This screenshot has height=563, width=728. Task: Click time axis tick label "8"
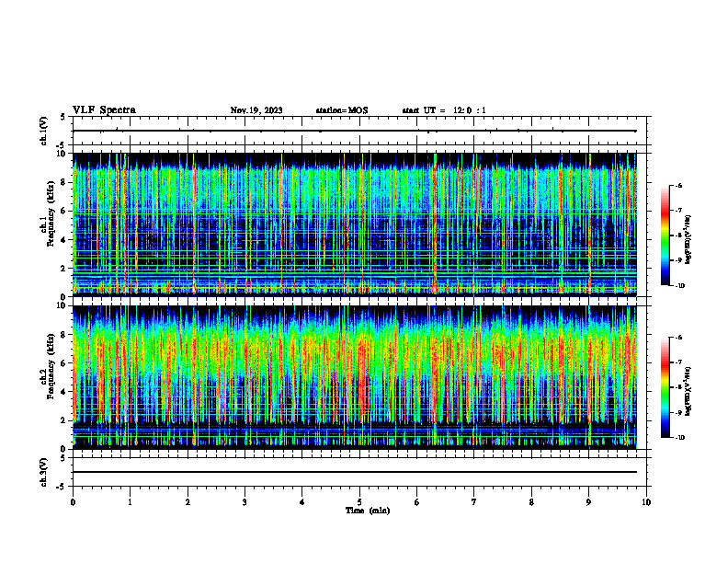[531, 502]
